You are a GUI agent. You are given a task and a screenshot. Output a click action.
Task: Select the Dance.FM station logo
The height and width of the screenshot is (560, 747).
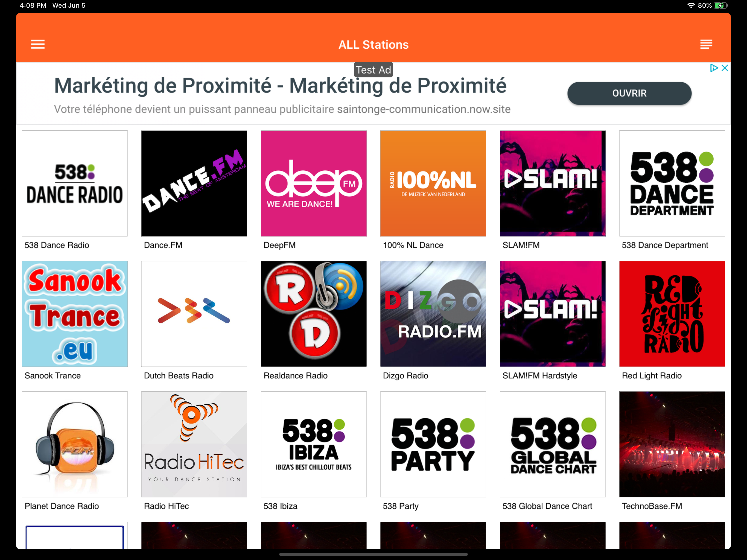coord(194,183)
